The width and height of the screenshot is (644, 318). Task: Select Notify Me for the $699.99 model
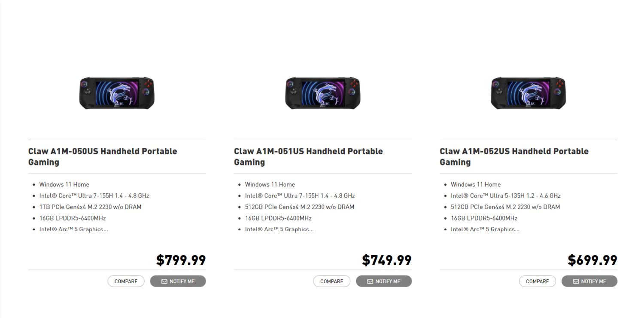(x=589, y=281)
